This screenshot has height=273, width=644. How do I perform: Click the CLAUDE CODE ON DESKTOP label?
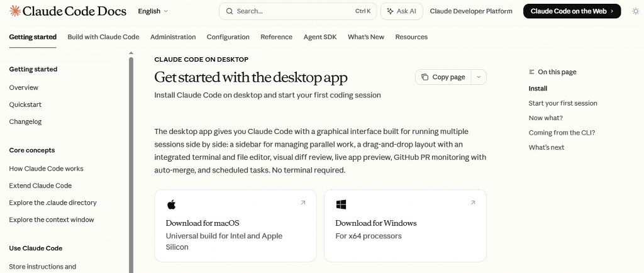[x=201, y=60]
